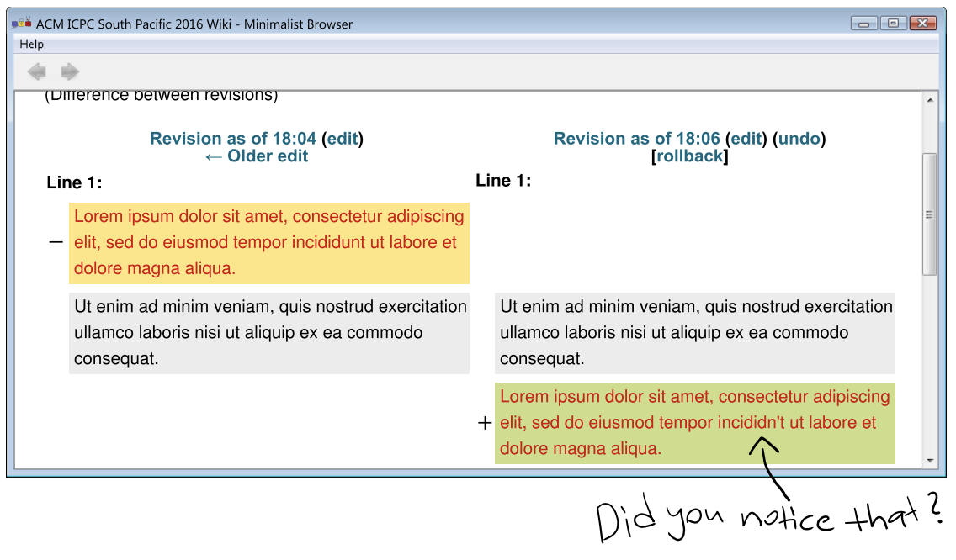Click the scrollbar up arrow

tap(930, 101)
